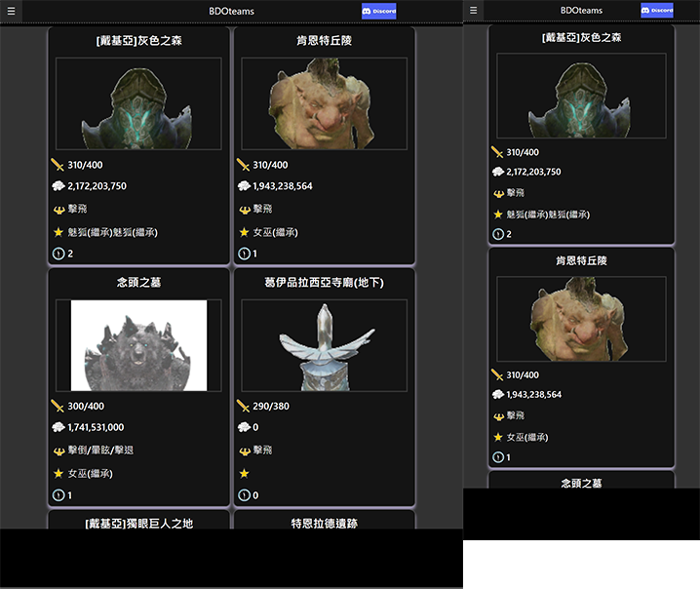This screenshot has width=700, height=589.
Task: Open the hamburger menu in the right pane
Action: tap(474, 11)
